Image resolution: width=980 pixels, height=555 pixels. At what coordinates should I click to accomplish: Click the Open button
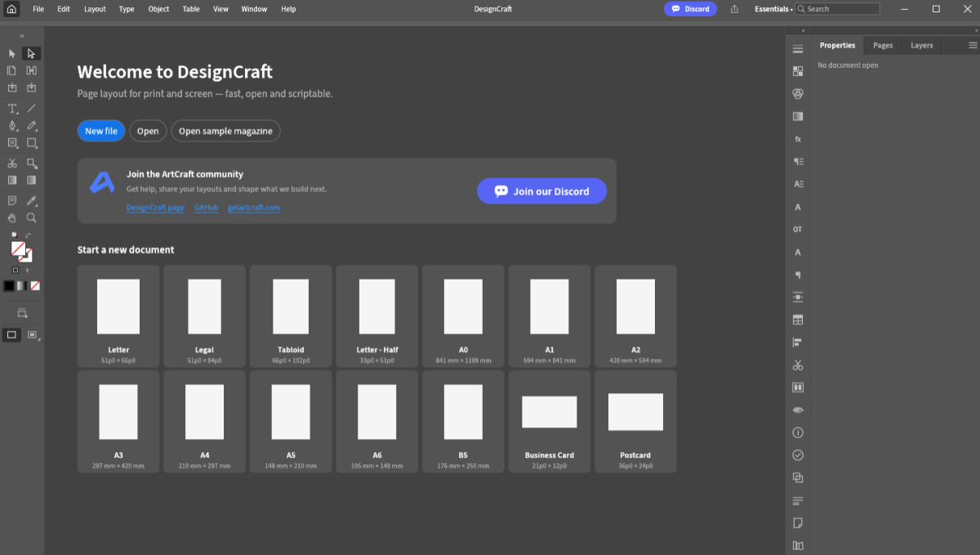pyautogui.click(x=148, y=131)
